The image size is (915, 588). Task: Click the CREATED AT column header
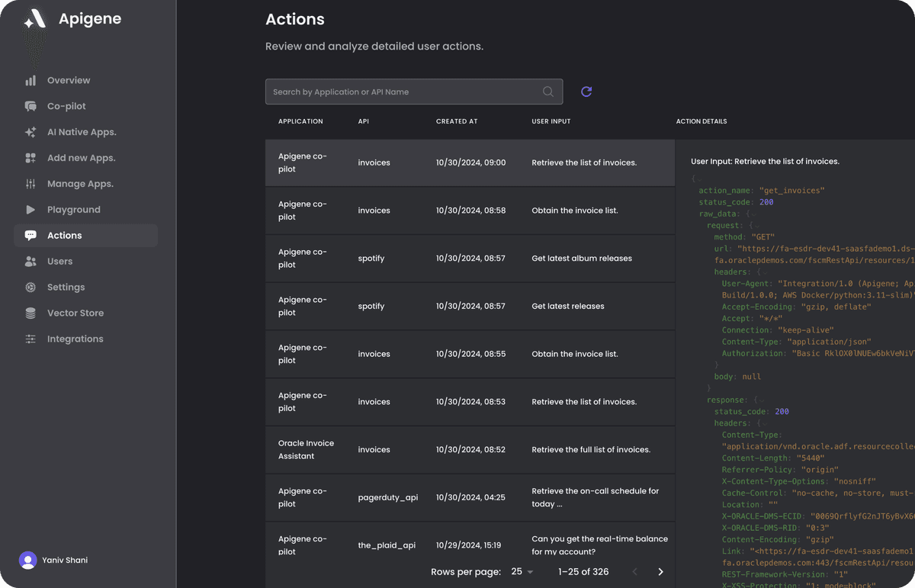[457, 121]
